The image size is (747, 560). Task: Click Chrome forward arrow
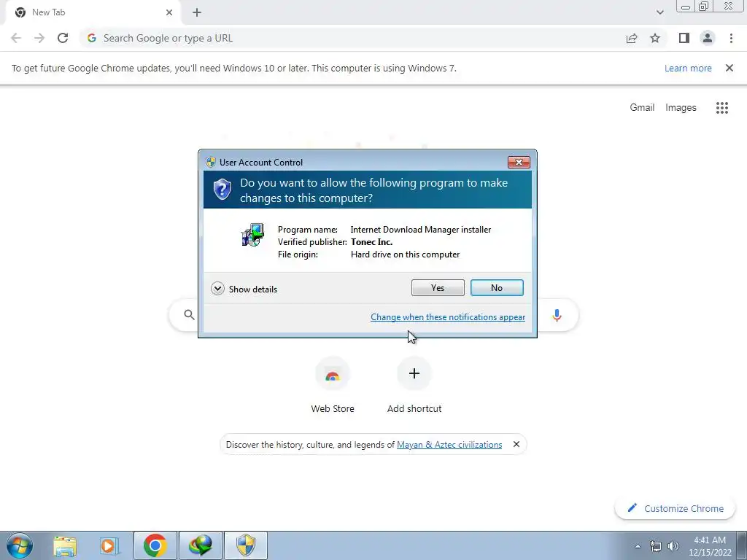click(x=39, y=38)
